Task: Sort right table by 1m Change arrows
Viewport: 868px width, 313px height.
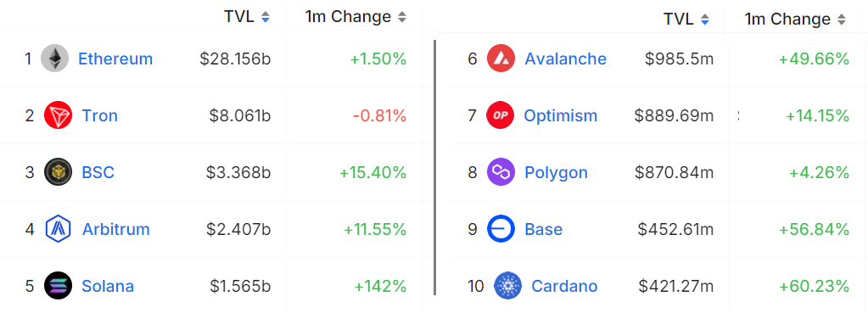Action: 842,20
